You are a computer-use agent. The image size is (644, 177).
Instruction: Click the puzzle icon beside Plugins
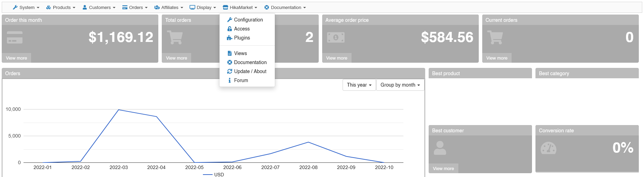[x=230, y=38]
